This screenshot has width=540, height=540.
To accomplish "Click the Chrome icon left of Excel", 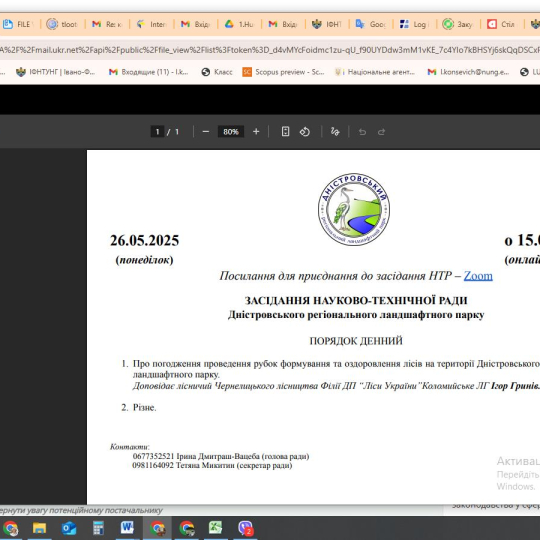I will point(186,528).
